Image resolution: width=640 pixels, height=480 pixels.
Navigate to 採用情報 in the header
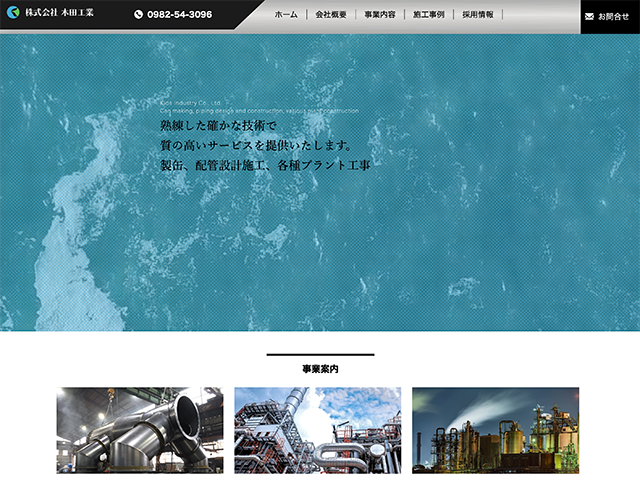477,15
